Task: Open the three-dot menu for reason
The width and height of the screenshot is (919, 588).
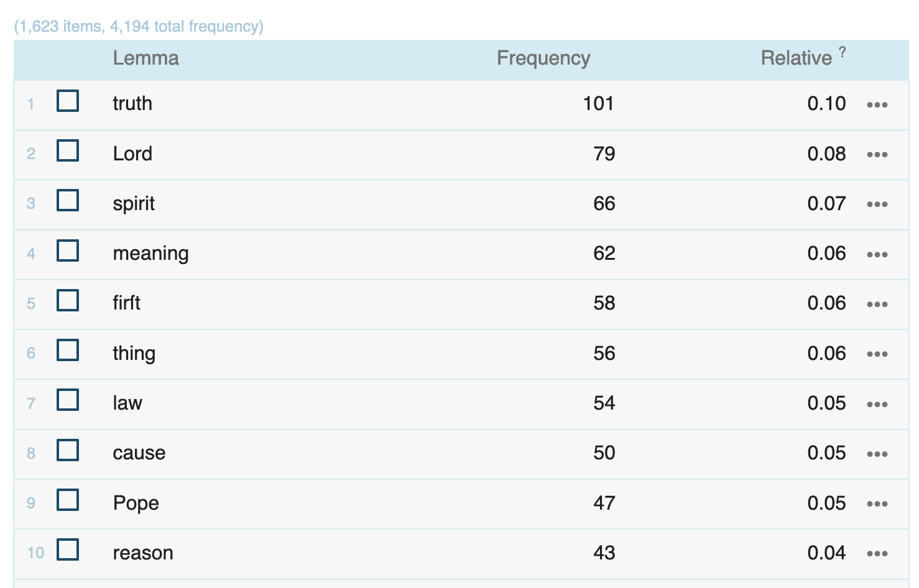Action: [x=877, y=553]
